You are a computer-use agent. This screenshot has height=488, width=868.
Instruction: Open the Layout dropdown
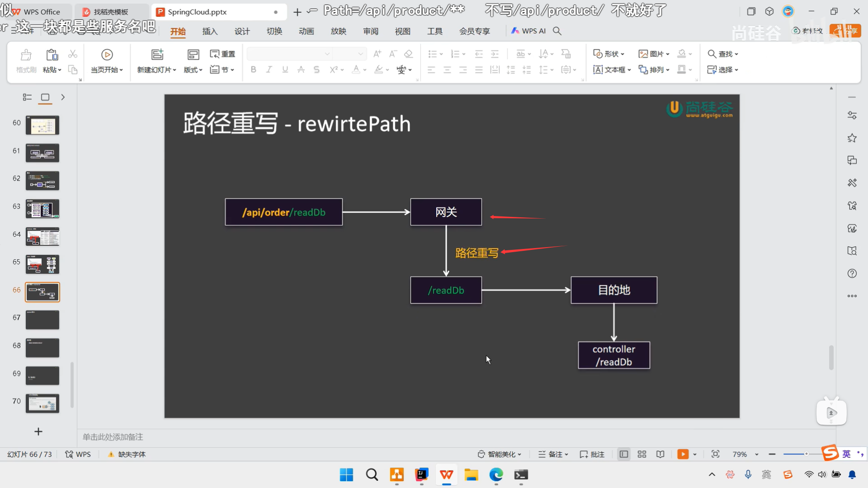point(193,70)
